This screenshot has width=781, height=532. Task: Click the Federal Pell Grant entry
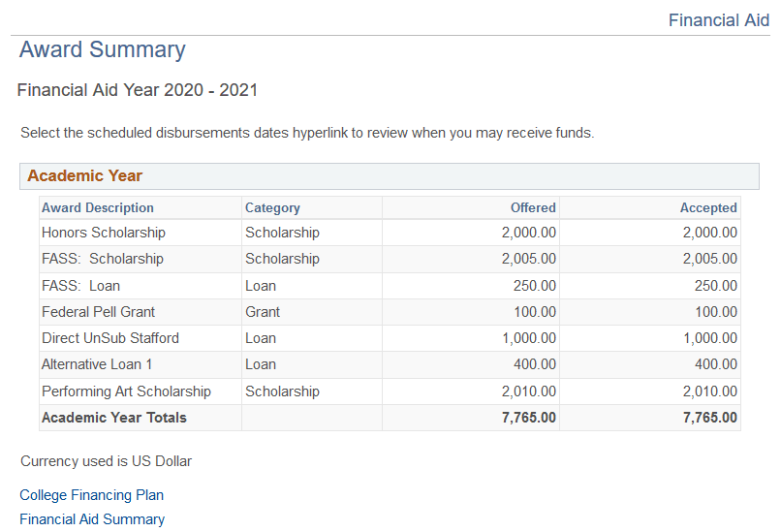pos(98,312)
